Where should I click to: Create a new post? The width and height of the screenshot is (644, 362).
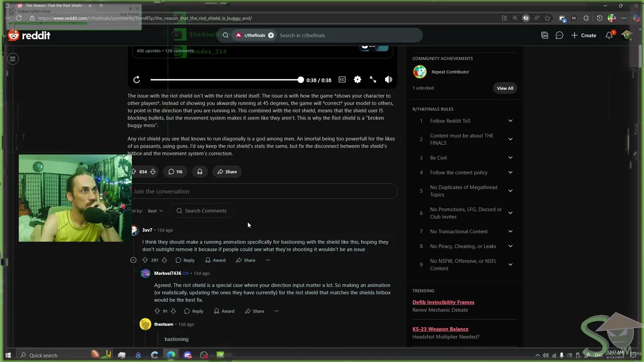coord(584,35)
